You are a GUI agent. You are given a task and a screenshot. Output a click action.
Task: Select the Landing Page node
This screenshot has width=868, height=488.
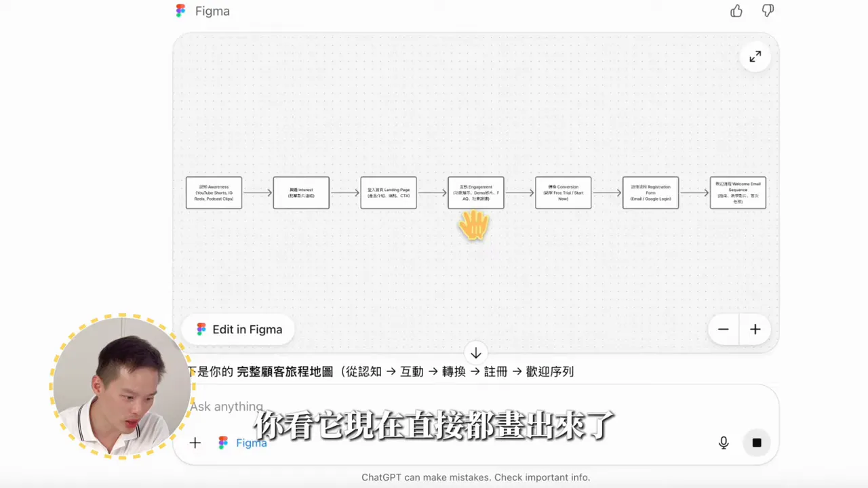[389, 192]
